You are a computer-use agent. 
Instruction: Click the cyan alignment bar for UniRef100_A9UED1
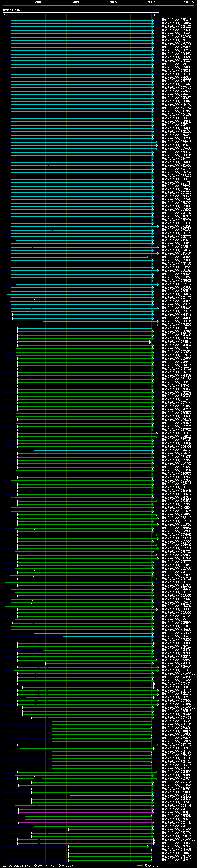[x=100, y=321]
